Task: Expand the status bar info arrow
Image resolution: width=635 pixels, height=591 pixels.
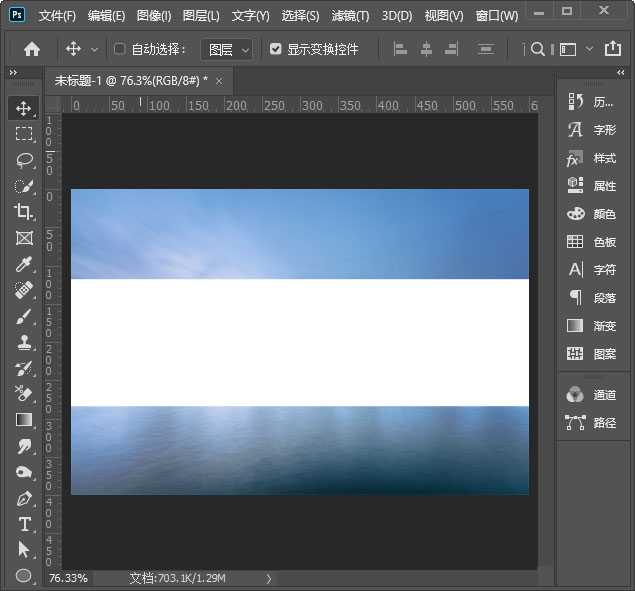Action: point(268,578)
